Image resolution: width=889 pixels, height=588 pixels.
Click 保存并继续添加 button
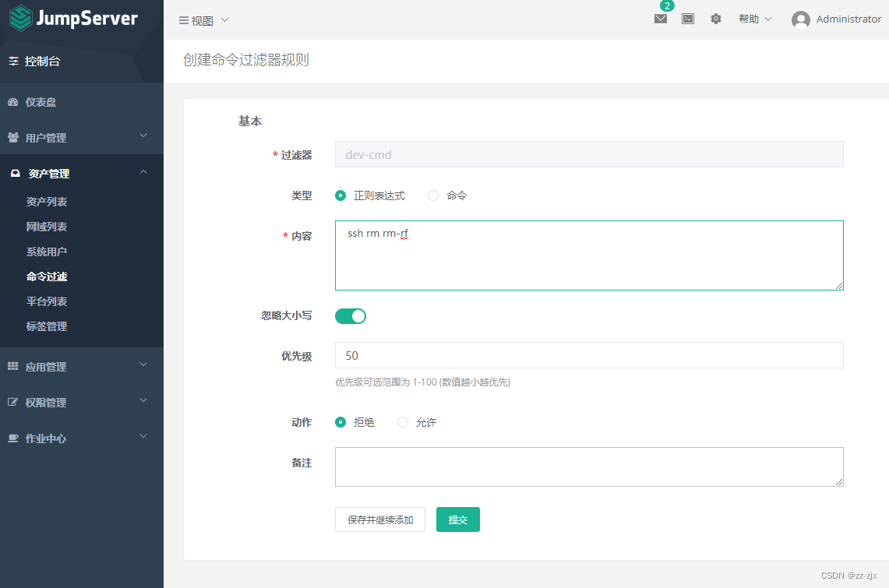379,519
